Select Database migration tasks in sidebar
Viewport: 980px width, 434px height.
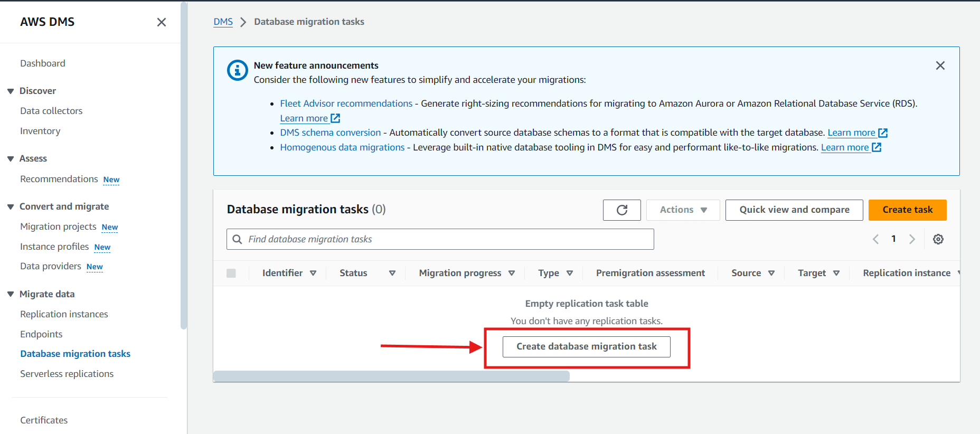coord(75,354)
